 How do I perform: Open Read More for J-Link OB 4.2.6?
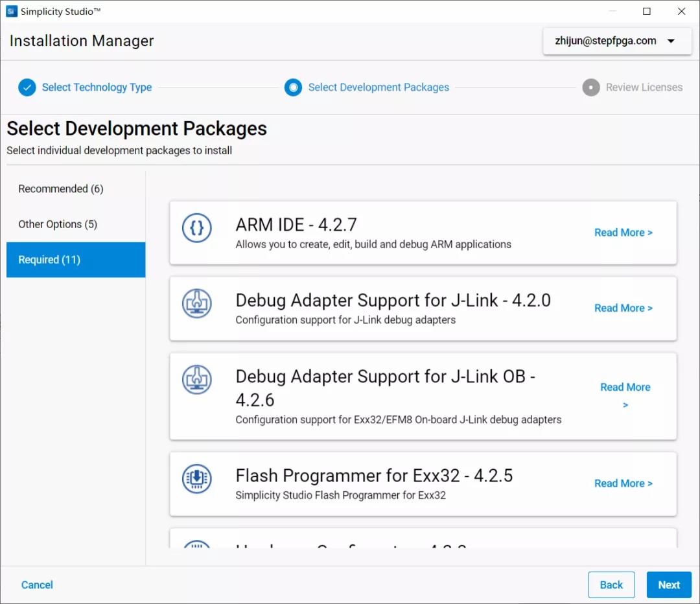click(x=625, y=395)
